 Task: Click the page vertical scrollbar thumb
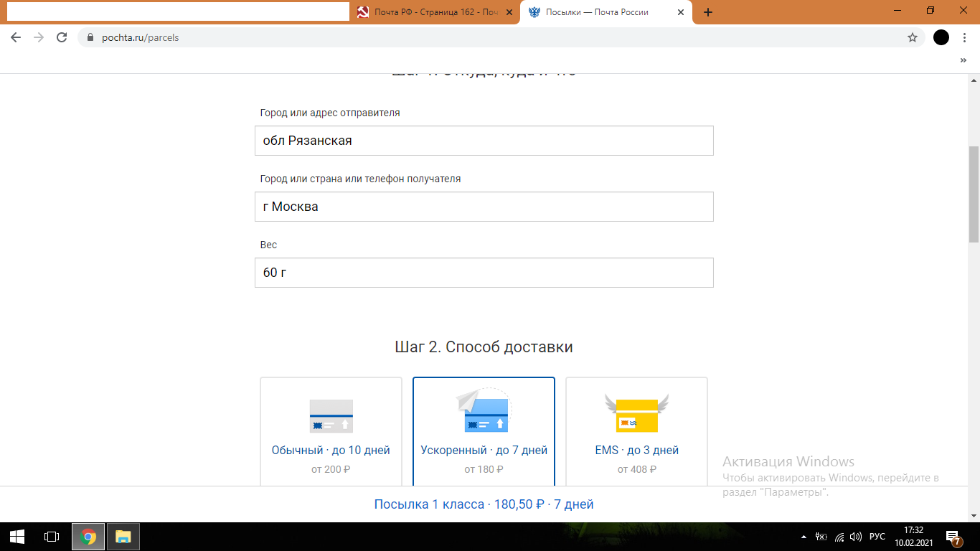[x=974, y=194]
